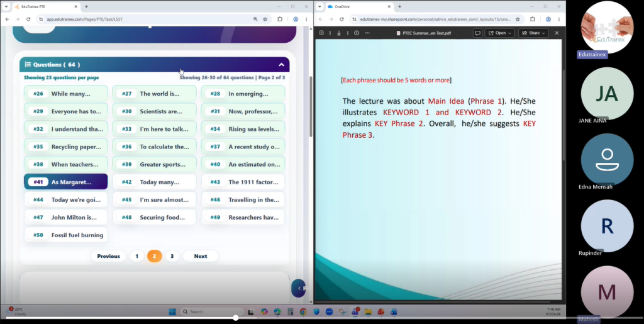Image resolution: width=644 pixels, height=324 pixels.
Task: Open a new tab next to EduTrainex PTE tab
Action: click(x=86, y=6)
